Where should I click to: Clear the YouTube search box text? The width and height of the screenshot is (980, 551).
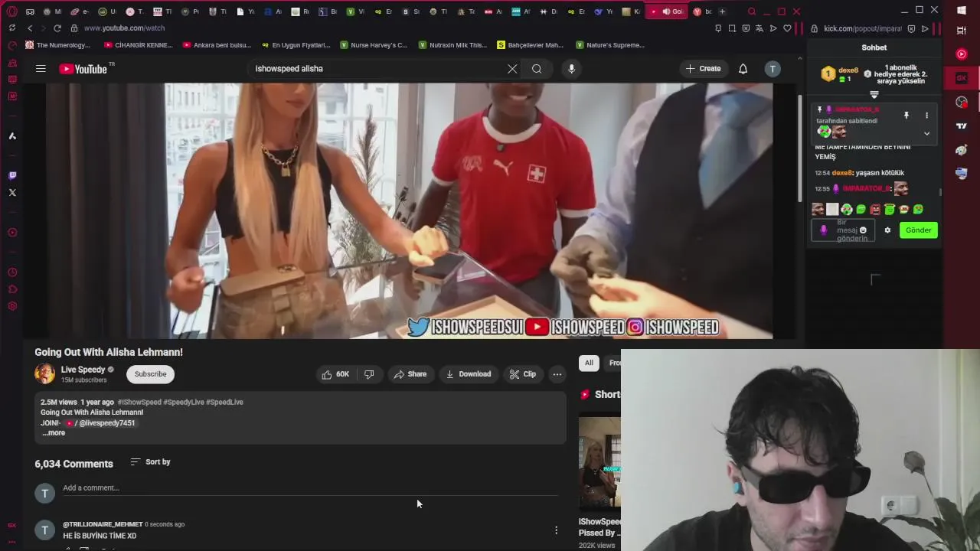point(512,69)
